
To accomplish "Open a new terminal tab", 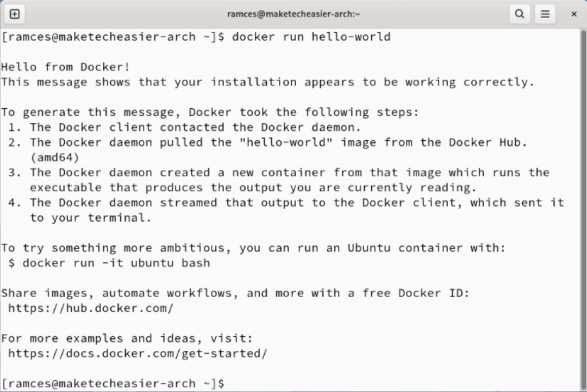I will [x=14, y=14].
